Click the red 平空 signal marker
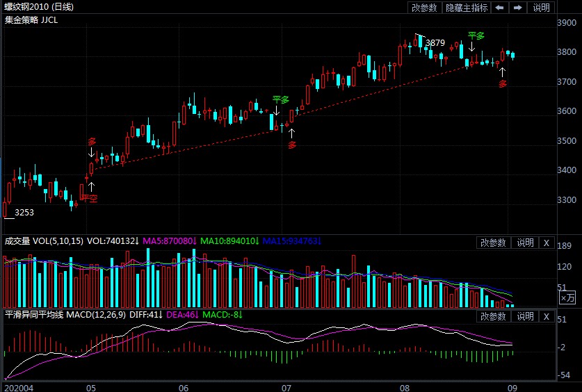The height and width of the screenshot is (392, 582). 90,197
